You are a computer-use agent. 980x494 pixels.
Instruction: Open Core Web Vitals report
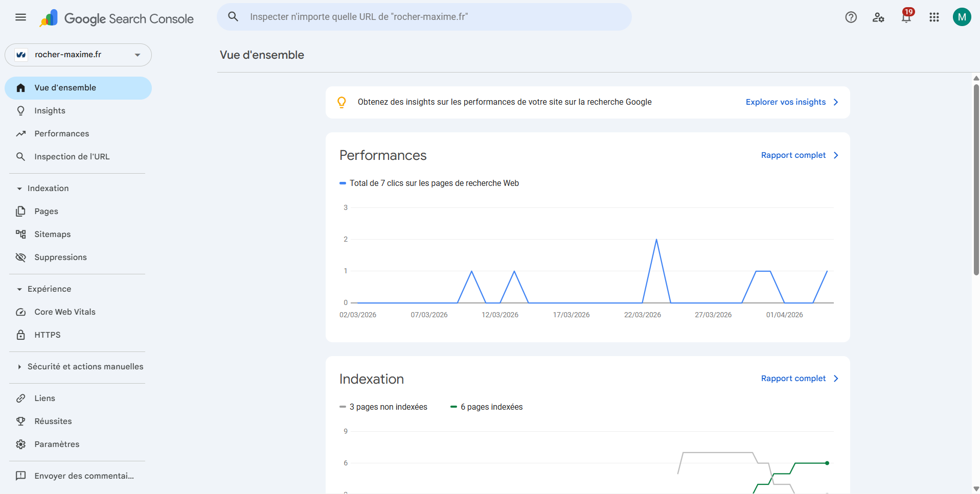[65, 312]
